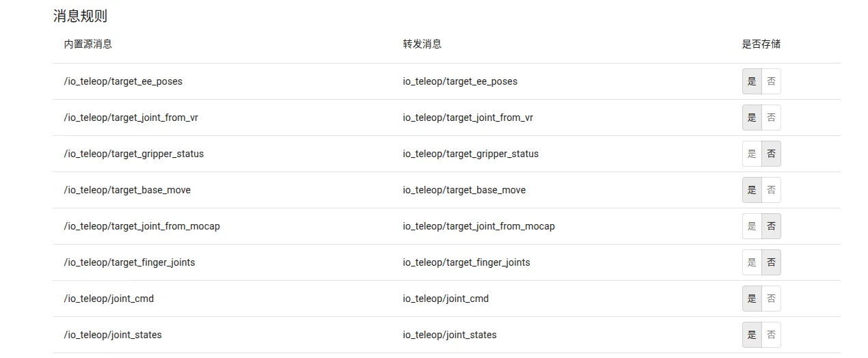Set target_ee_poses storage to 是
Viewport: 868px width, 358px height.
click(x=752, y=81)
